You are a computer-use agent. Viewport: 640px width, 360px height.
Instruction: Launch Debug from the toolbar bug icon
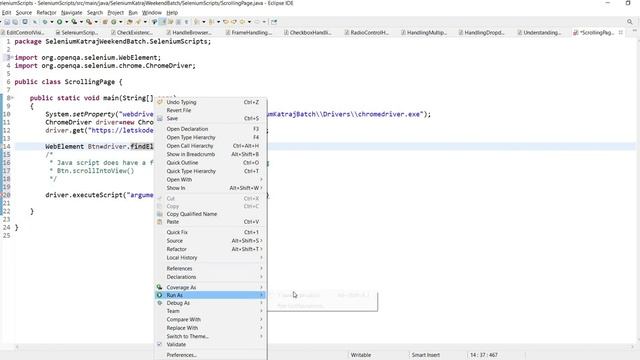coord(45,22)
